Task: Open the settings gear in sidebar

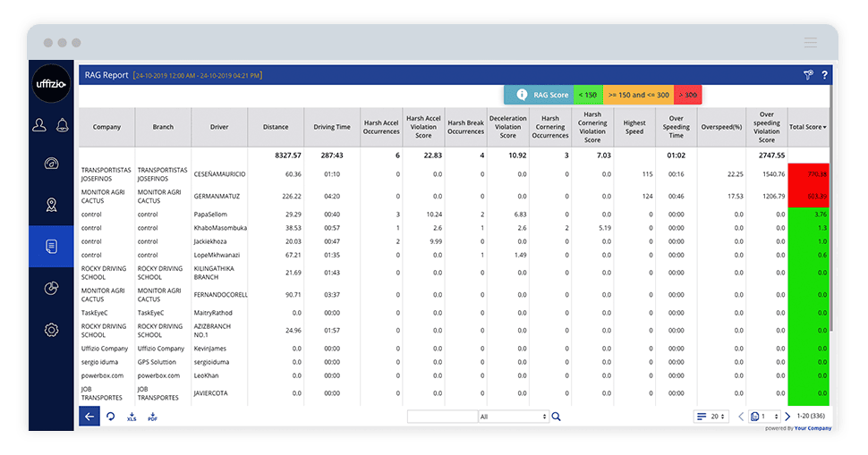Action: point(51,330)
